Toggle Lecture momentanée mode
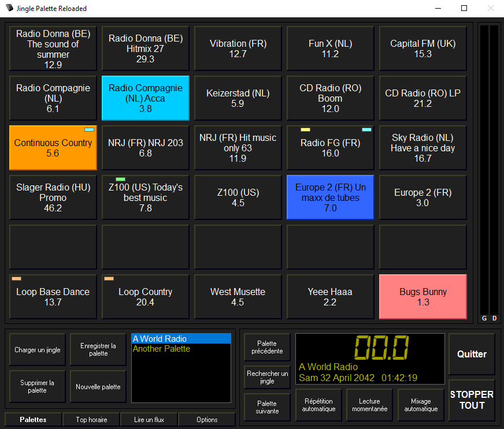The height and width of the screenshot is (429, 504). click(x=370, y=405)
